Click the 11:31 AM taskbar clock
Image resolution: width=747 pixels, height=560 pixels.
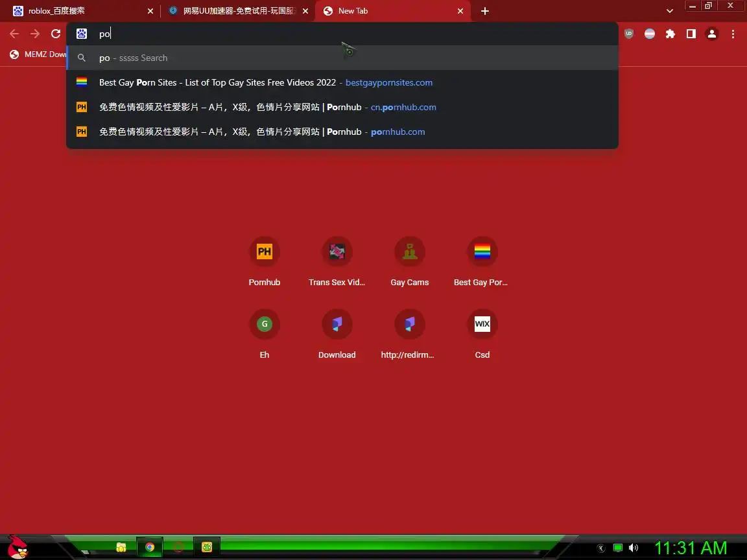point(691,548)
